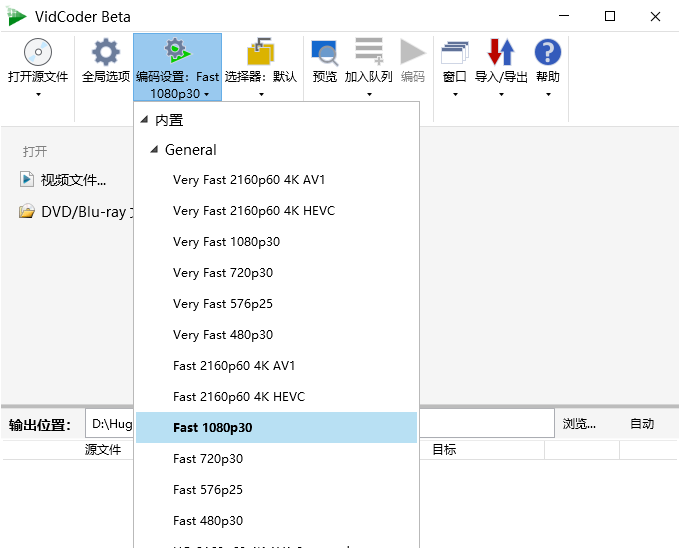Open the 窗口 dropdown arrow
Screen dimensions: 680x548
pyautogui.click(x=455, y=94)
